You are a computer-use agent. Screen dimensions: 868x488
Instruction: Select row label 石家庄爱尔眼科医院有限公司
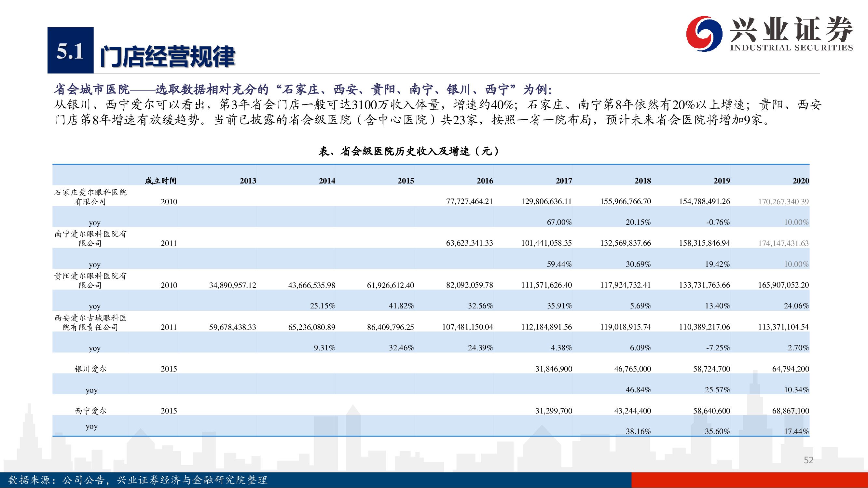pos(90,197)
